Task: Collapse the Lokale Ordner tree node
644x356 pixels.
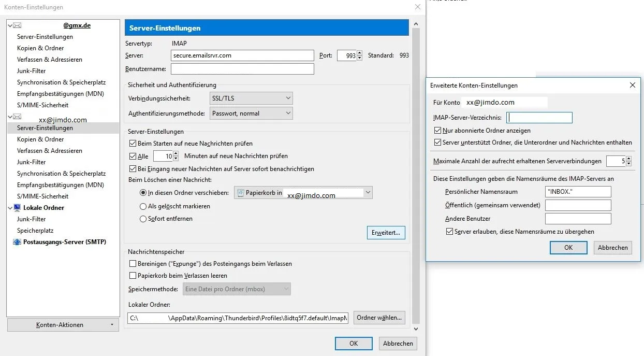Action: point(10,208)
